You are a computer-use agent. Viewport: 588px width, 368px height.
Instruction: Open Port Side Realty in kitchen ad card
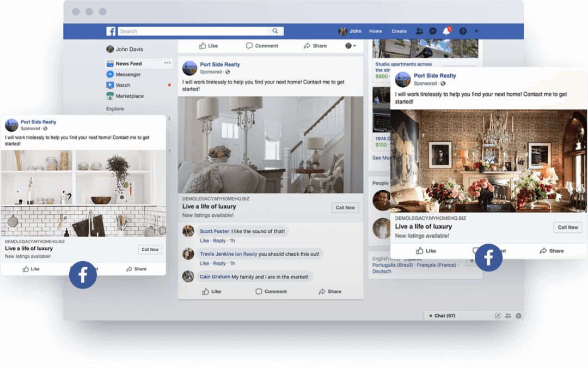coord(38,122)
